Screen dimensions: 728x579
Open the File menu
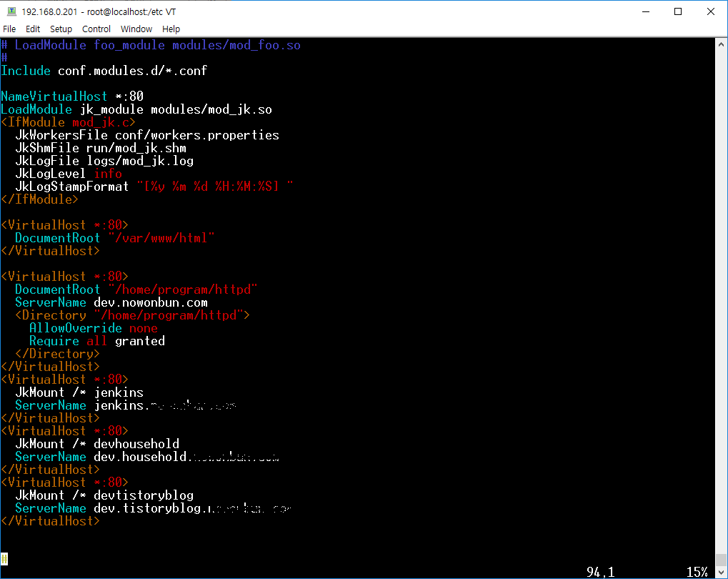pyautogui.click(x=9, y=29)
